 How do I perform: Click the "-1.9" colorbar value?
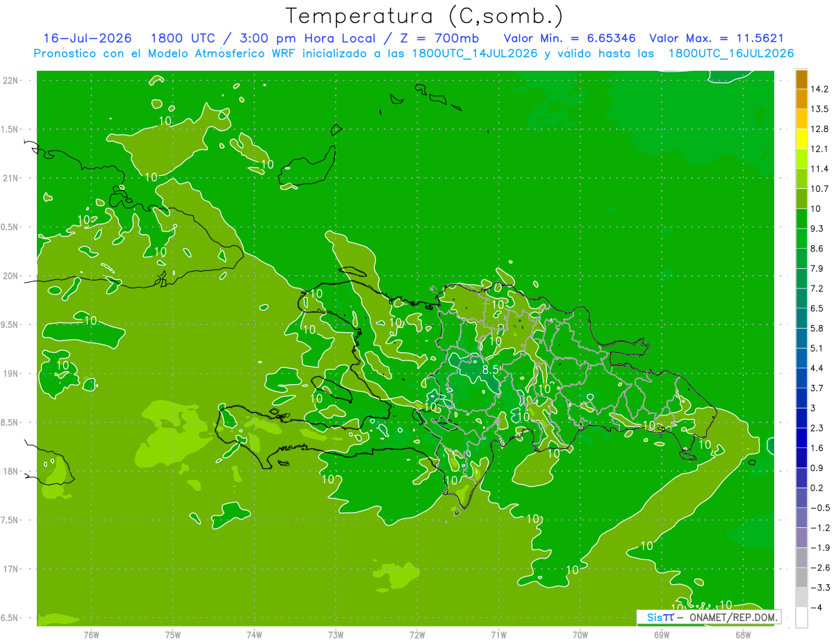coord(819,547)
